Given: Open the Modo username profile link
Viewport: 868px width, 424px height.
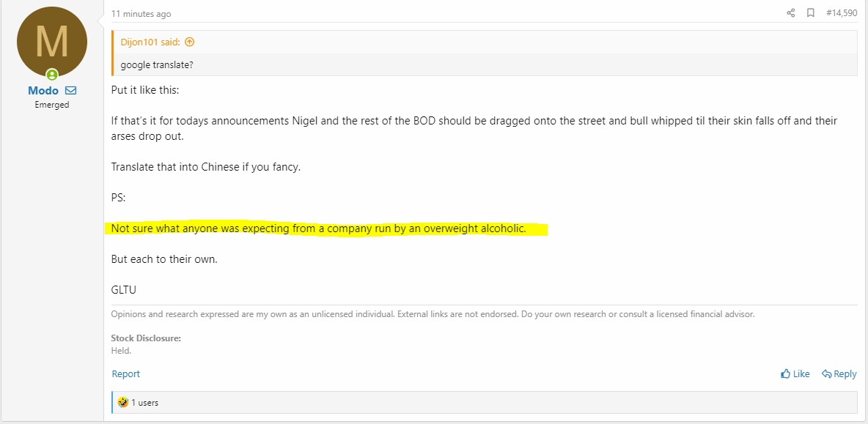Looking at the screenshot, I should [x=43, y=91].
